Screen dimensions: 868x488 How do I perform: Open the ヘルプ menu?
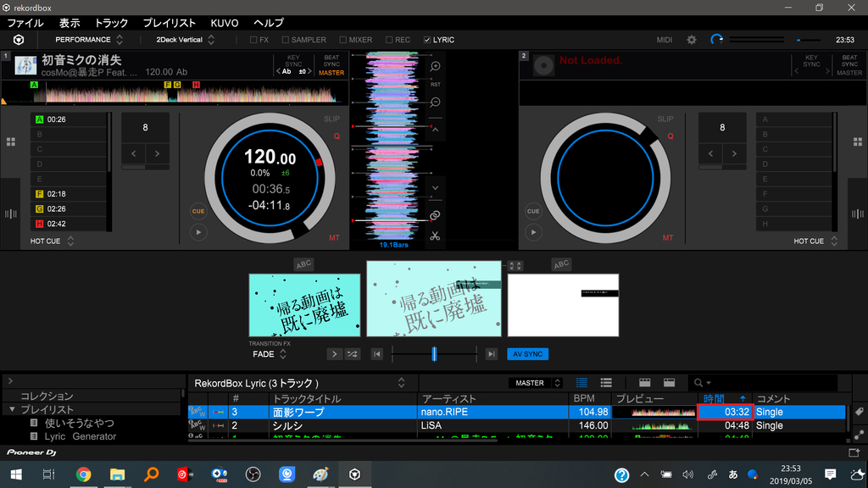[x=269, y=23]
